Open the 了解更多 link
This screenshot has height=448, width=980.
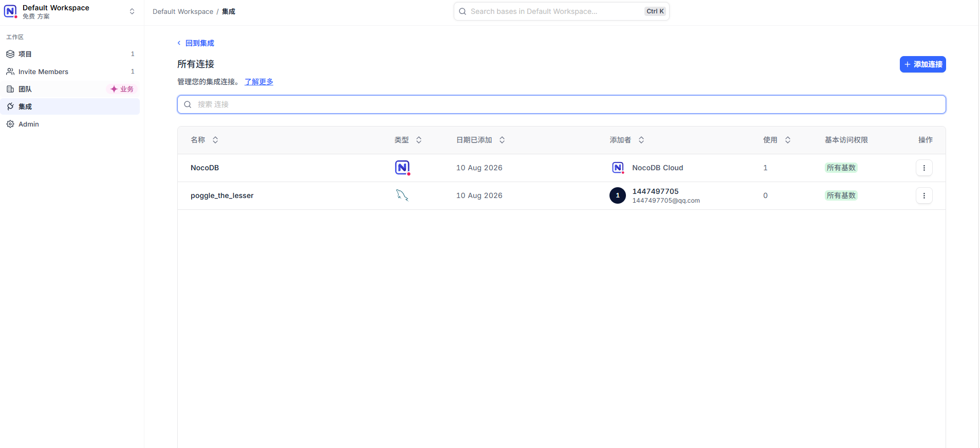pos(259,82)
